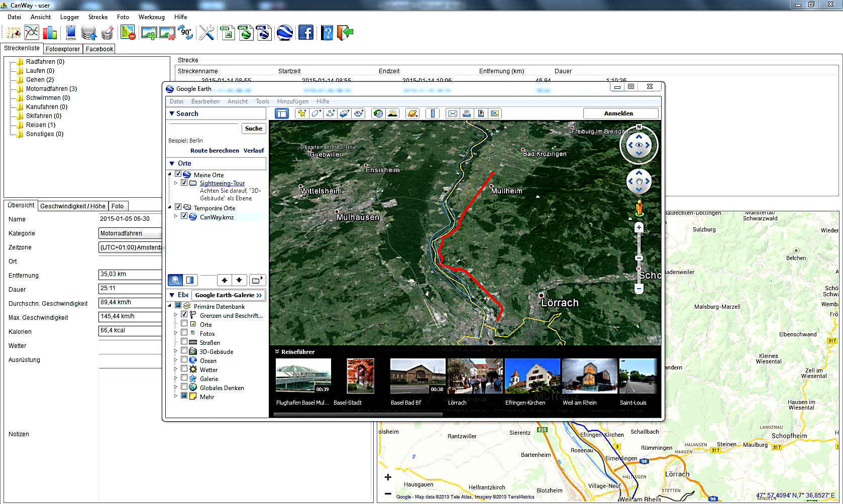Switch to the Fotoexplorer tab
This screenshot has width=843, height=504.
pyautogui.click(x=62, y=49)
